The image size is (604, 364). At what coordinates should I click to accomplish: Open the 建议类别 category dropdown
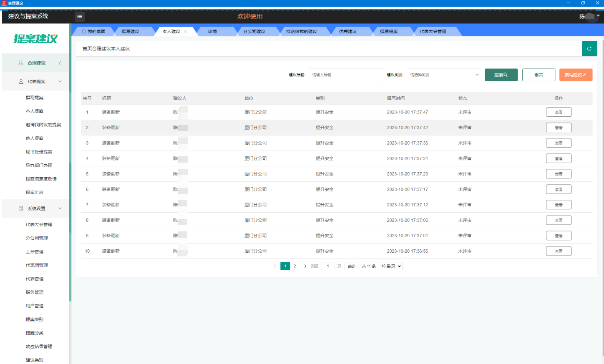(444, 75)
